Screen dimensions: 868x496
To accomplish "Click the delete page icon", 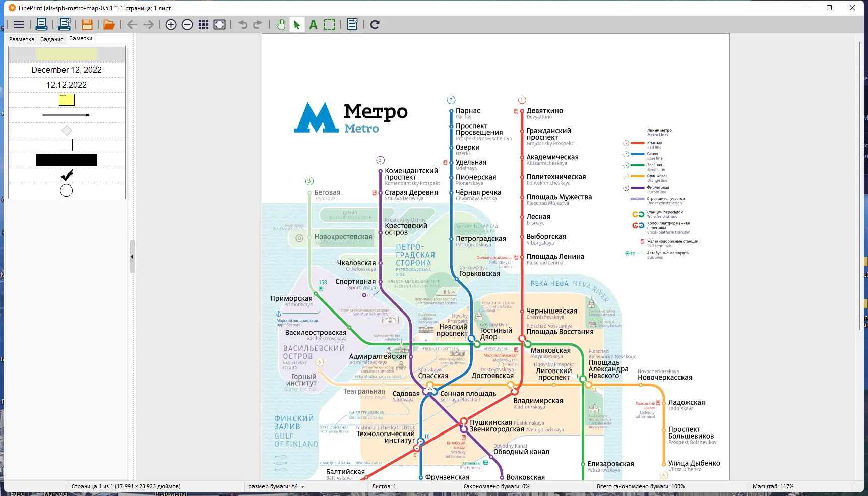I will [352, 24].
